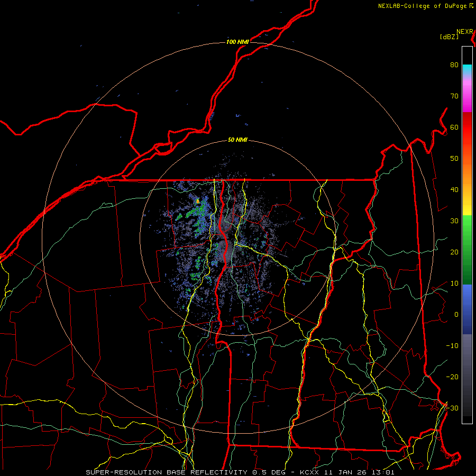
Task: Click the 30 value on dBZ scale
Action: [x=454, y=221]
